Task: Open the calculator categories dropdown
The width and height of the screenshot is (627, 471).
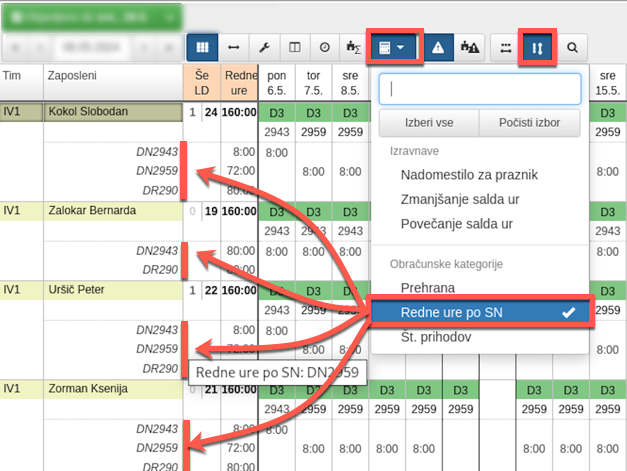Action: coord(392,48)
